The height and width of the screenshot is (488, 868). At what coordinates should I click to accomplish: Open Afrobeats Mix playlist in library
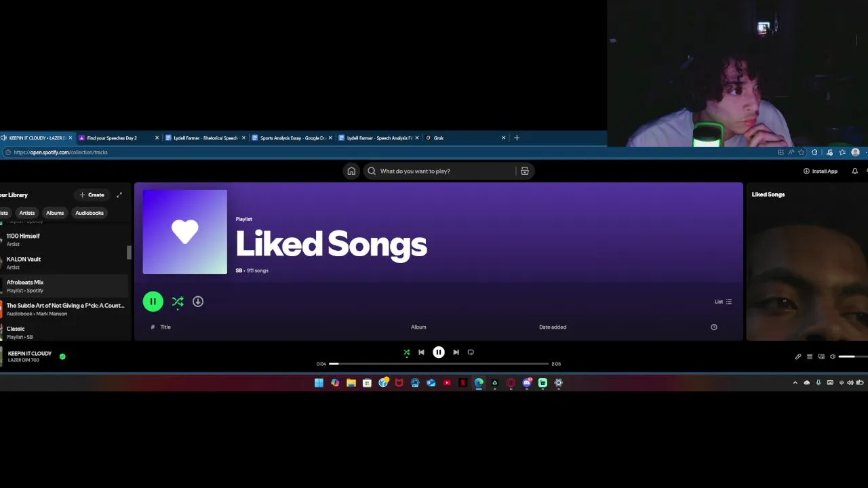point(64,286)
